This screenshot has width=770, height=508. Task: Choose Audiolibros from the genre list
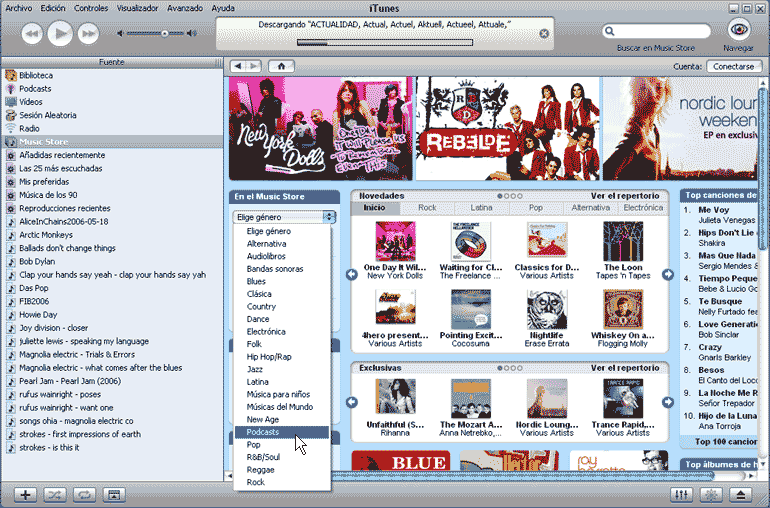click(281, 256)
